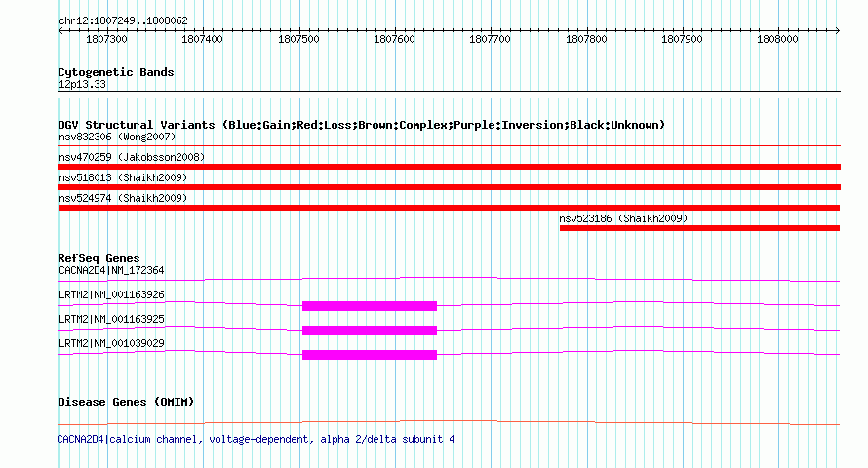Click the 1807800 ruler tick label

coord(586,39)
